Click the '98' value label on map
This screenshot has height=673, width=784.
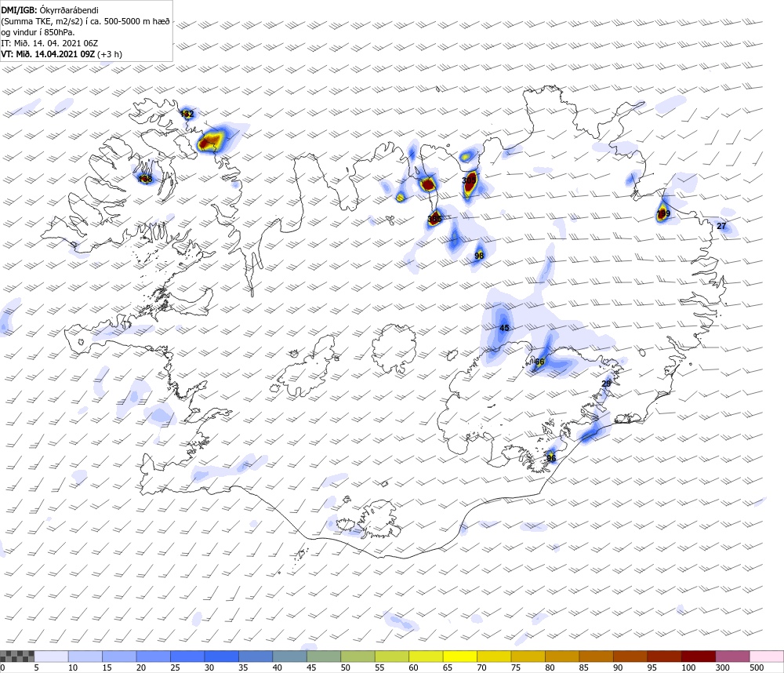479,256
